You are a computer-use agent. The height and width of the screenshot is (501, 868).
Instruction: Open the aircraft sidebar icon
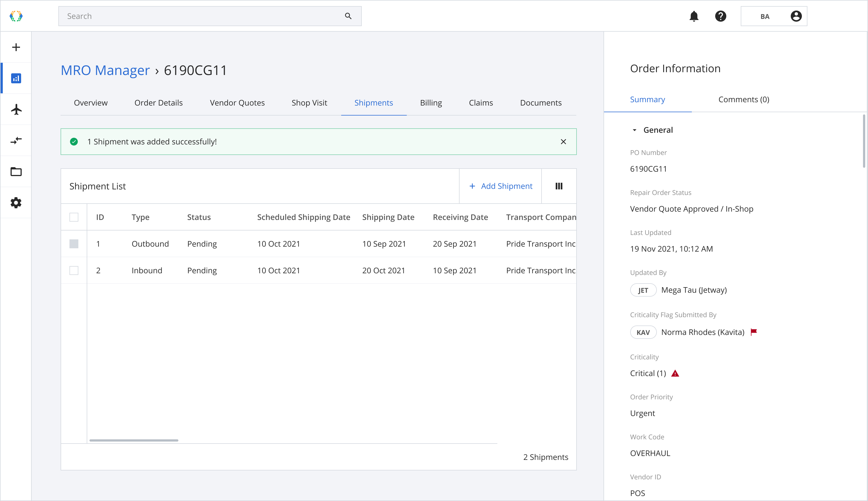(x=16, y=109)
